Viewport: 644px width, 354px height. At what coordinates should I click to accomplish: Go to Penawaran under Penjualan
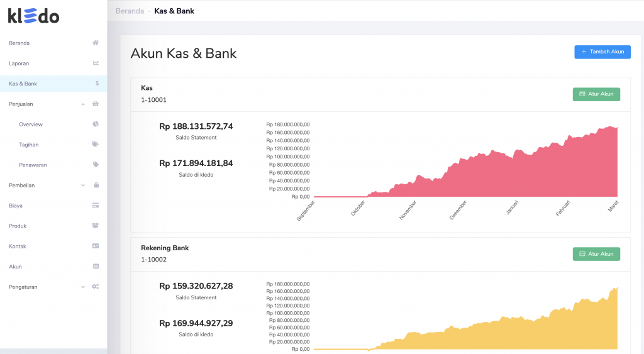(x=53, y=165)
